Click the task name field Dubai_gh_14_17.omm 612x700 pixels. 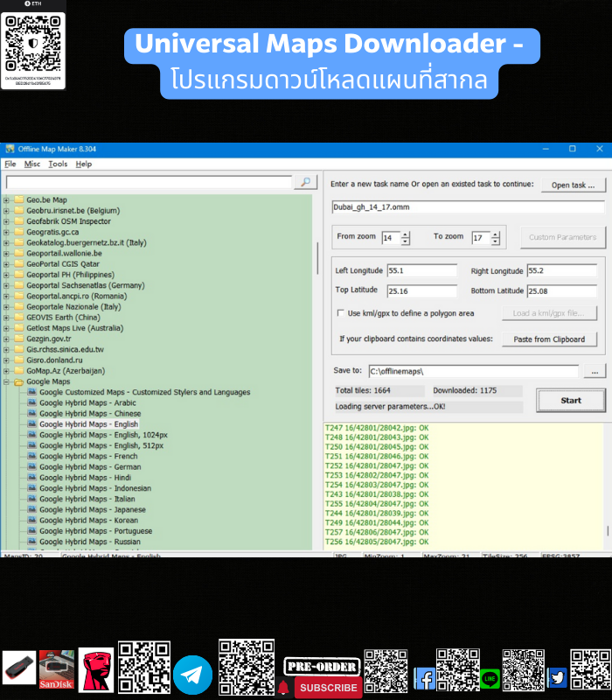(x=469, y=207)
